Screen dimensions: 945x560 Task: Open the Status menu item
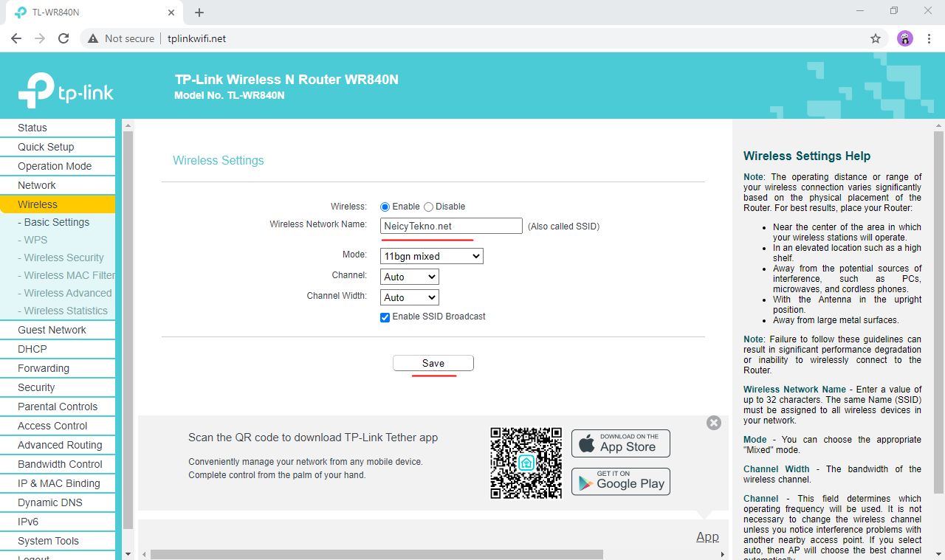pos(58,128)
